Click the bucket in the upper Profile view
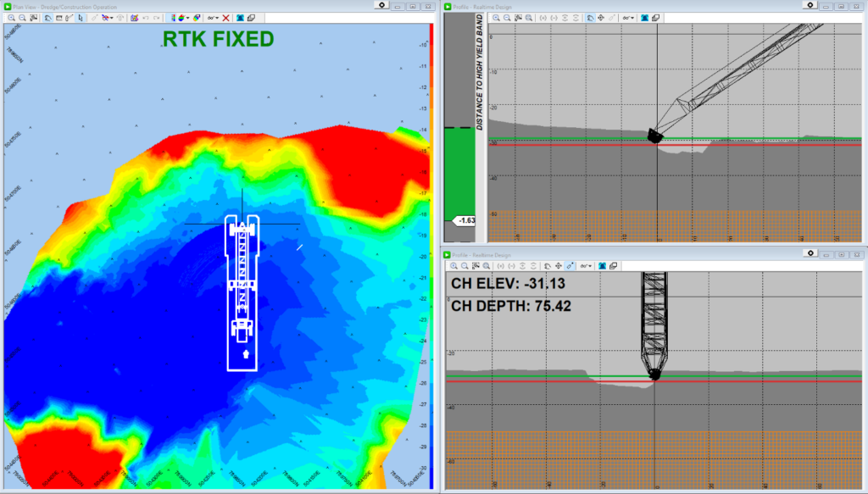This screenshot has width=868, height=494. click(x=655, y=136)
